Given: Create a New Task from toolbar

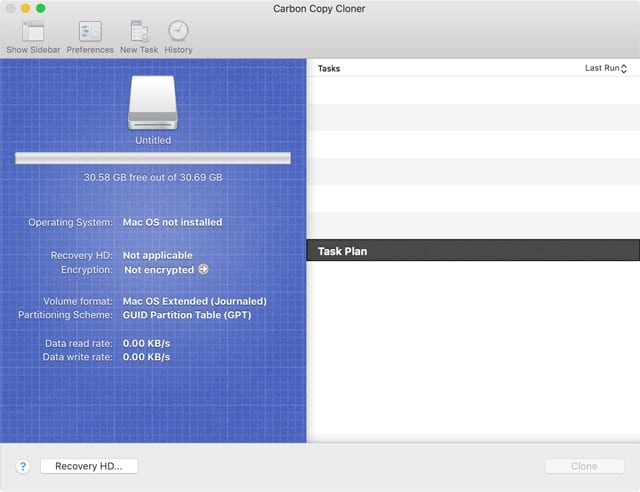Looking at the screenshot, I should tap(139, 32).
